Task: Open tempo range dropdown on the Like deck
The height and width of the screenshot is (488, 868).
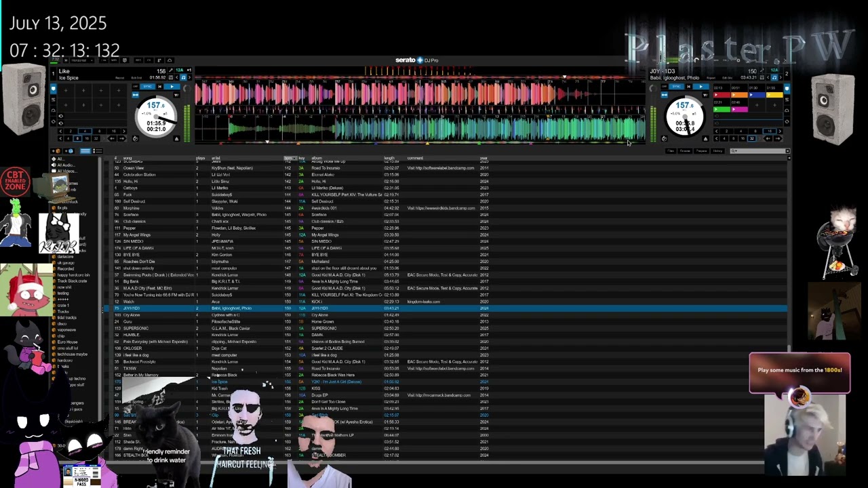Action: [x=176, y=95]
